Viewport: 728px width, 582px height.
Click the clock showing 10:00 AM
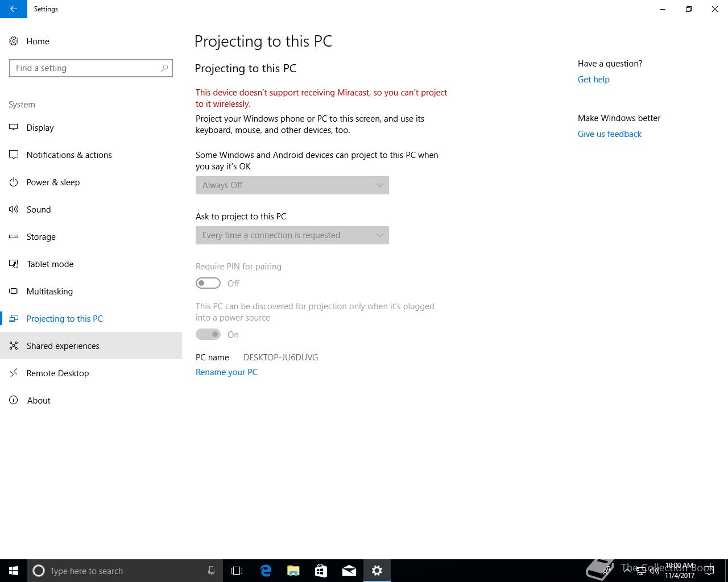pyautogui.click(x=680, y=570)
